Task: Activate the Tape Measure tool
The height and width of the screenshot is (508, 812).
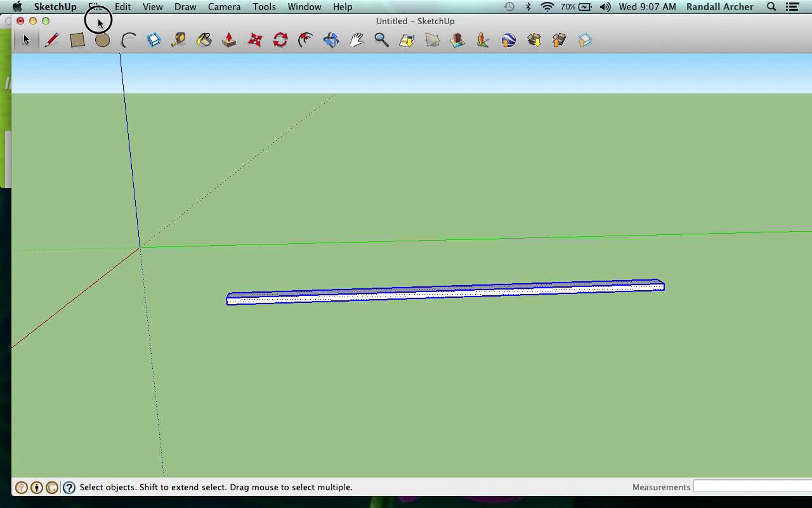Action: point(179,40)
